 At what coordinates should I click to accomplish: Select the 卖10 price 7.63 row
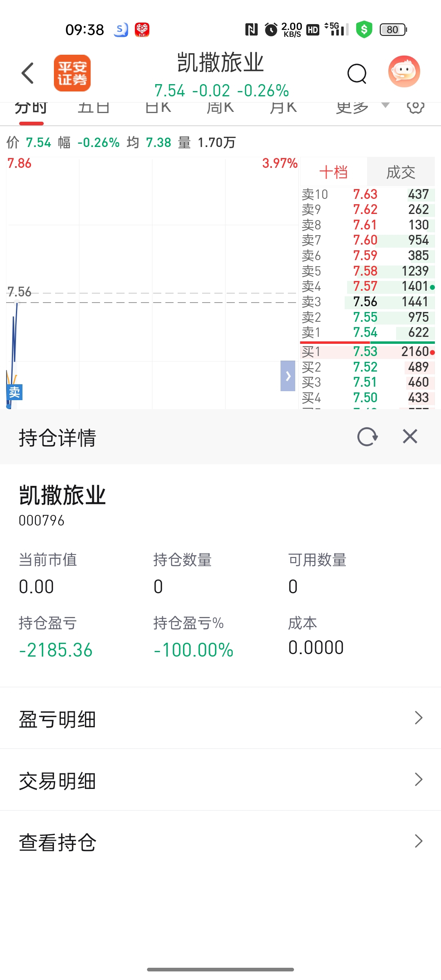(x=367, y=194)
